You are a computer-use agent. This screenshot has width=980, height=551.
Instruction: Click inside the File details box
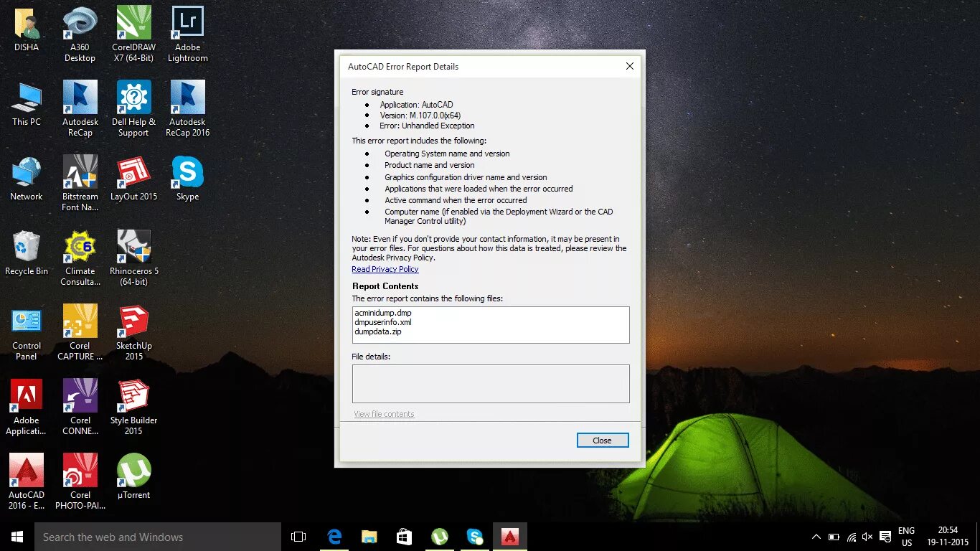click(491, 384)
